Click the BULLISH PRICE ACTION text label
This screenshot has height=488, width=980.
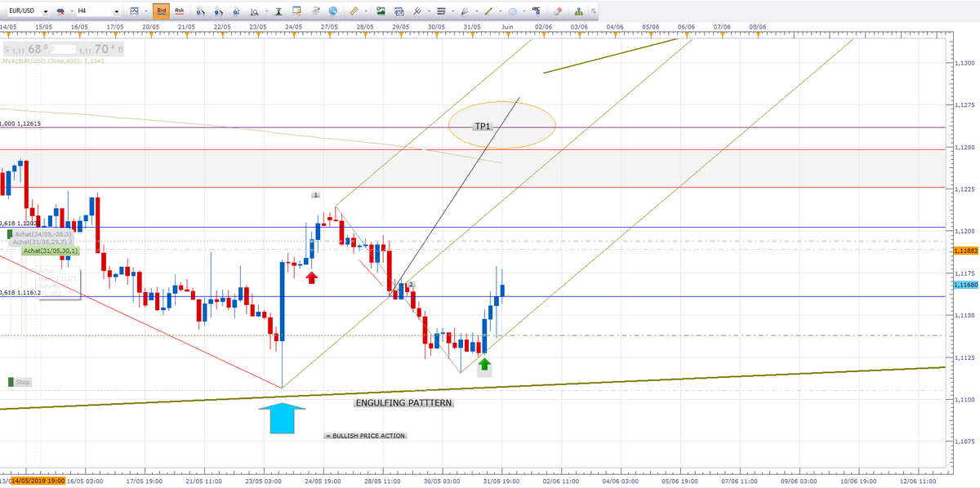pyautogui.click(x=365, y=436)
